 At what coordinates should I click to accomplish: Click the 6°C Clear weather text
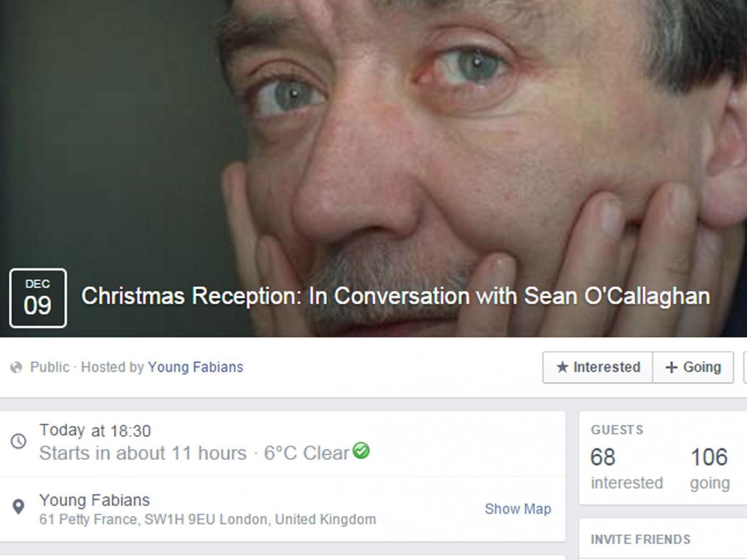306,453
